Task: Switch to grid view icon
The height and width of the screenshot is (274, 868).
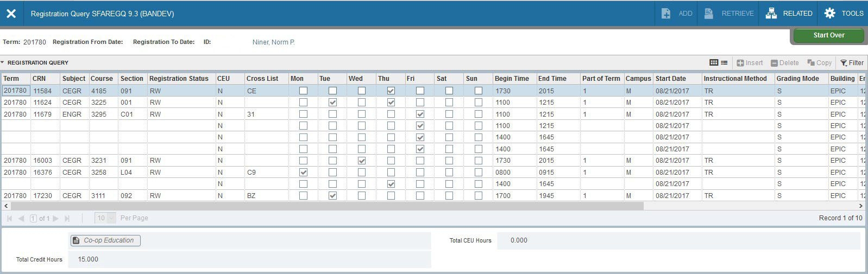Action: [x=714, y=63]
